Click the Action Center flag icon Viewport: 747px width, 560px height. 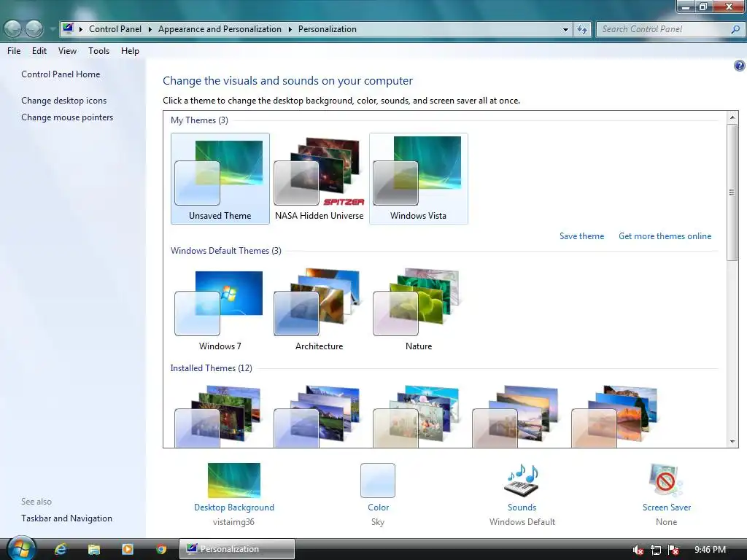point(673,550)
